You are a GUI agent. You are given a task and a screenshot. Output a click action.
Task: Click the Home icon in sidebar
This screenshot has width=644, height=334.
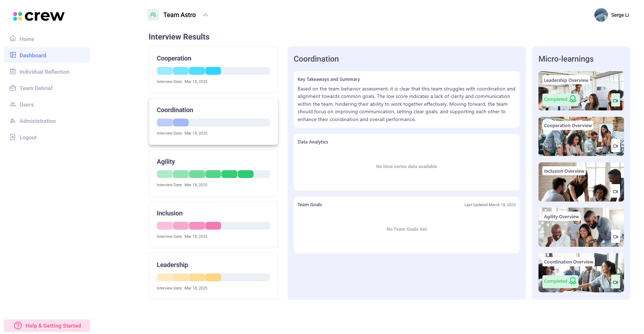click(13, 38)
